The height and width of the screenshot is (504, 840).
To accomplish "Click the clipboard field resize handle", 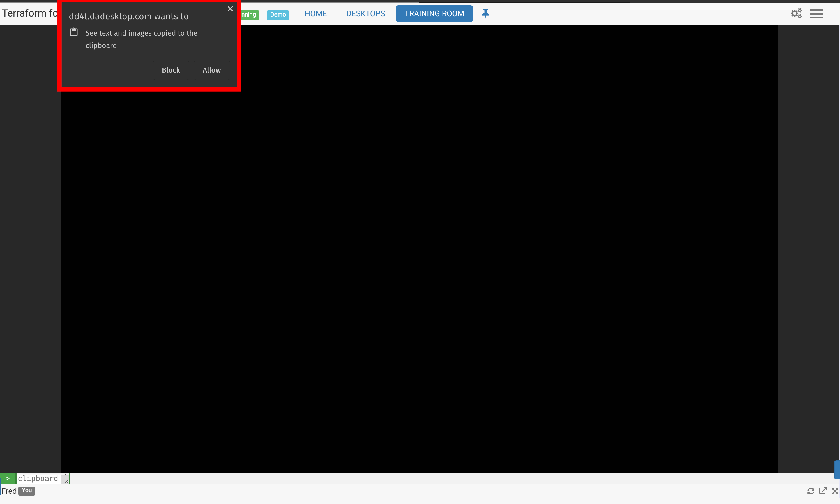I will 67,481.
